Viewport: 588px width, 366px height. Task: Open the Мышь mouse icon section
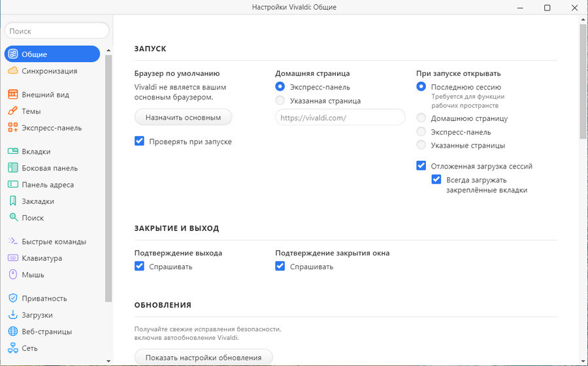(x=13, y=274)
